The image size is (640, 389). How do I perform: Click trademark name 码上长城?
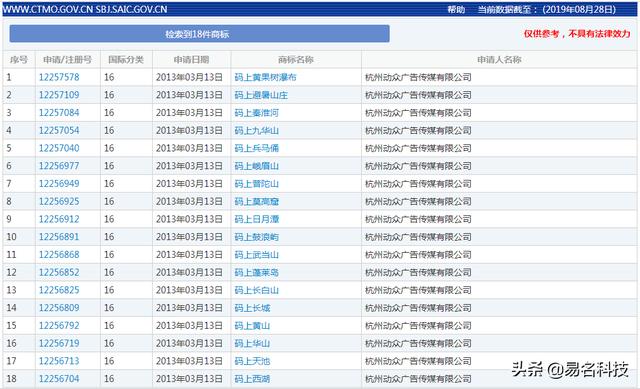point(252,308)
